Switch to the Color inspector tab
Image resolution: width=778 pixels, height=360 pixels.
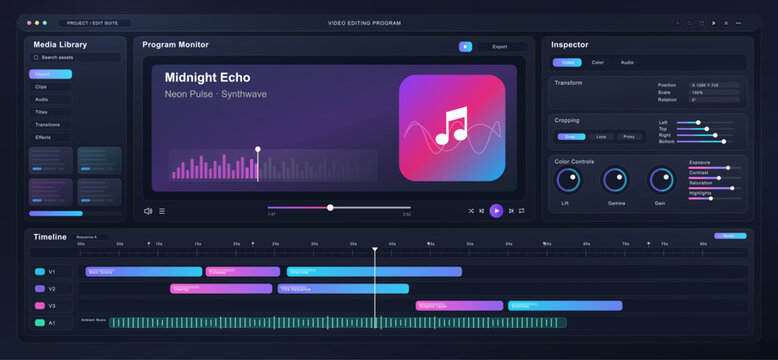(x=597, y=62)
